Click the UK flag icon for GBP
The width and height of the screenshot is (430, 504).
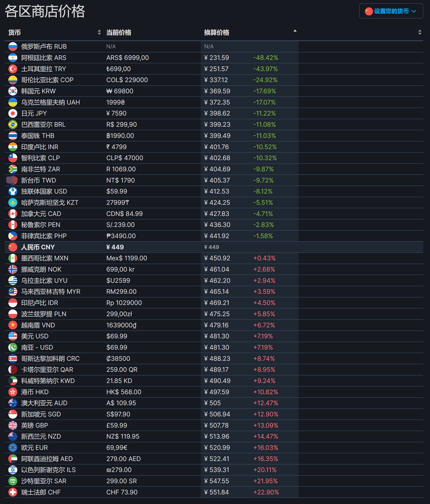coord(13,425)
